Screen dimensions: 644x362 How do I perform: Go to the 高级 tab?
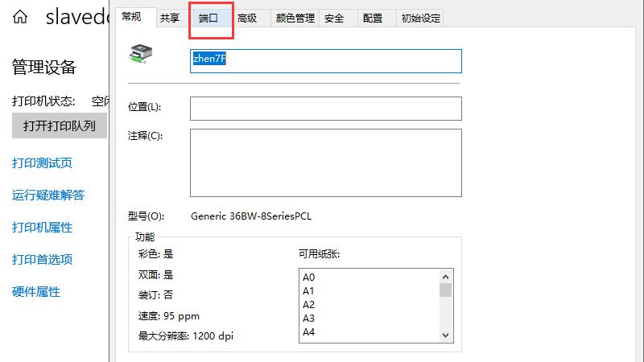coord(247,18)
